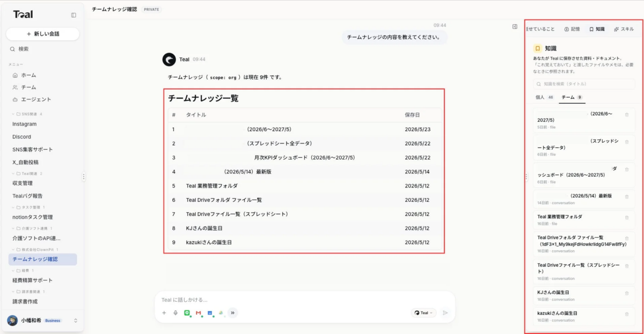Delete the kazukiさんの誕生日 knowledge card
Viewport: 644px width, 334px height.
pyautogui.click(x=627, y=314)
